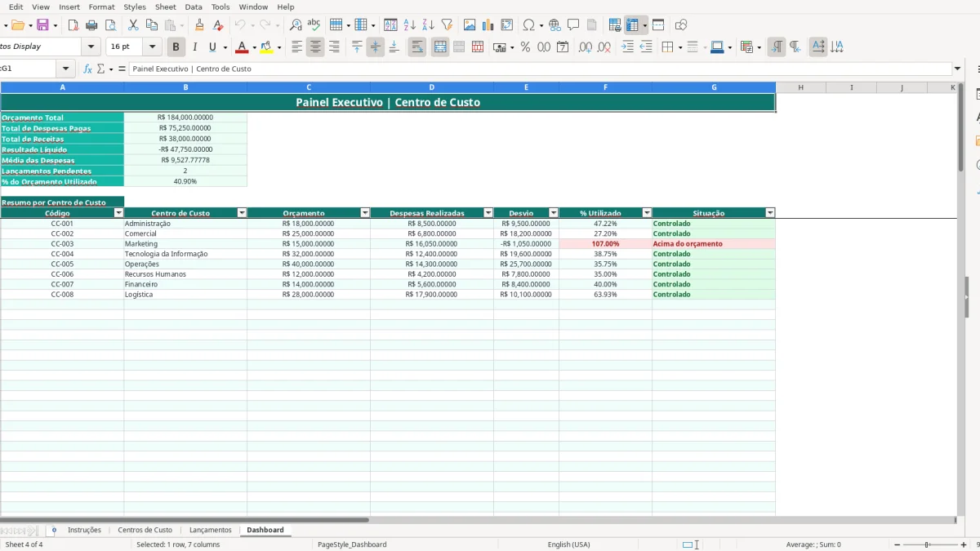
Task: Apply the yellow highlighting color
Action: click(x=266, y=47)
